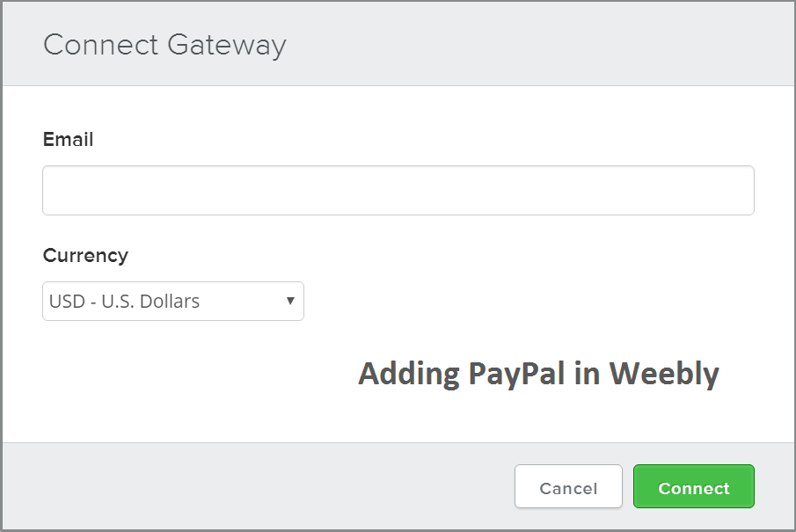Image resolution: width=796 pixels, height=532 pixels.
Task: Select the USD - U.S. Dollars option
Action: click(x=172, y=301)
